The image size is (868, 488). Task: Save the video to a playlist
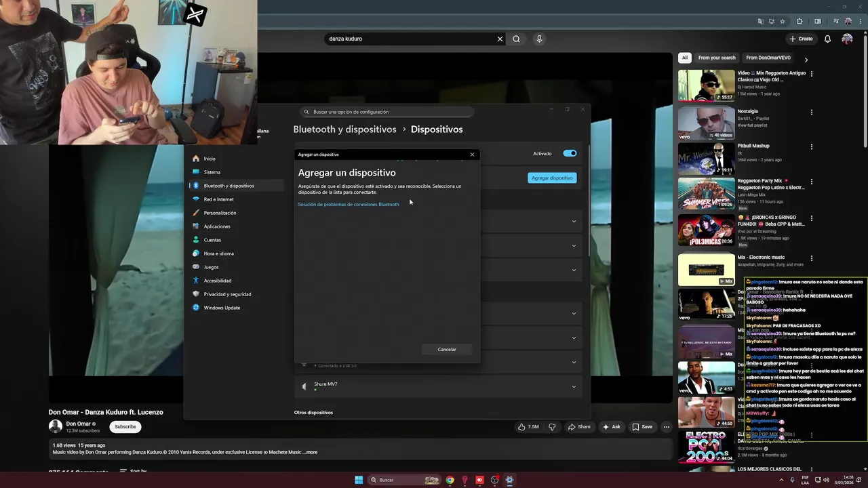642,426
